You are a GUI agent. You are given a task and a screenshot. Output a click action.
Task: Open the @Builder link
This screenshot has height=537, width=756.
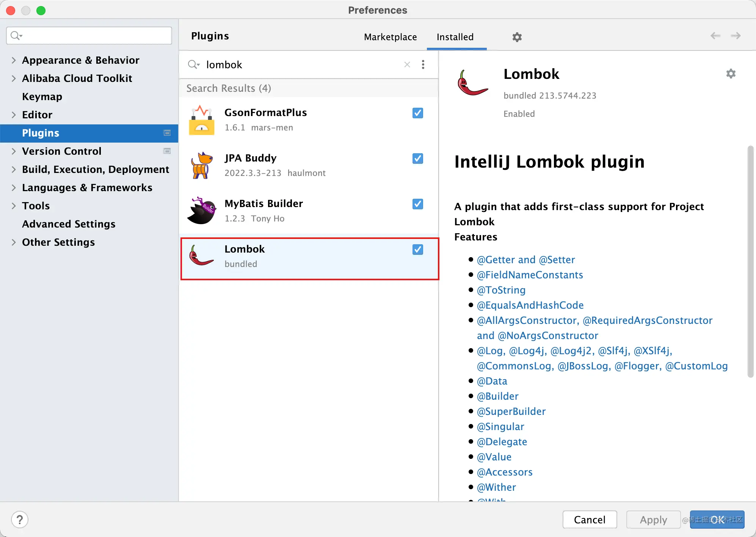497,396
